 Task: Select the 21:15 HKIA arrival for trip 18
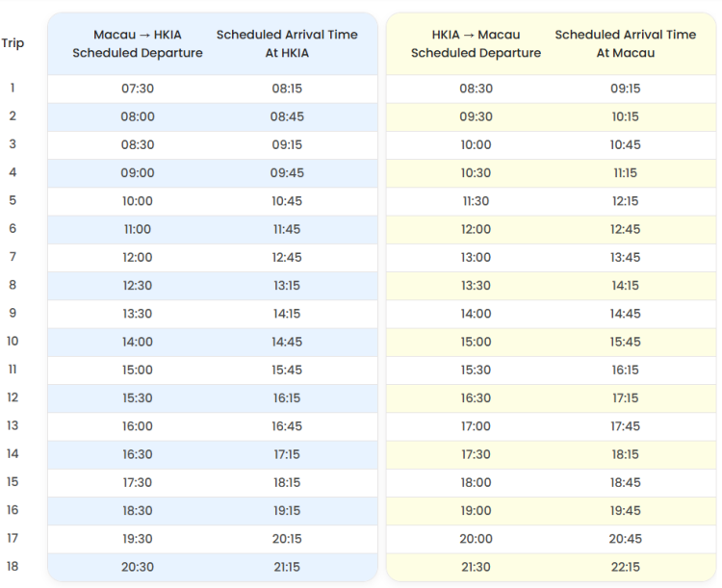[287, 566]
